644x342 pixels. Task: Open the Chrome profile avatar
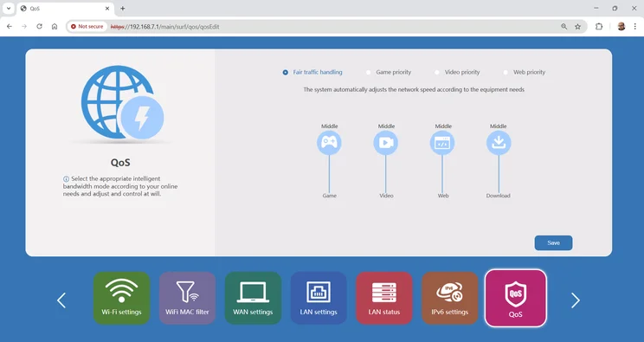[621, 26]
